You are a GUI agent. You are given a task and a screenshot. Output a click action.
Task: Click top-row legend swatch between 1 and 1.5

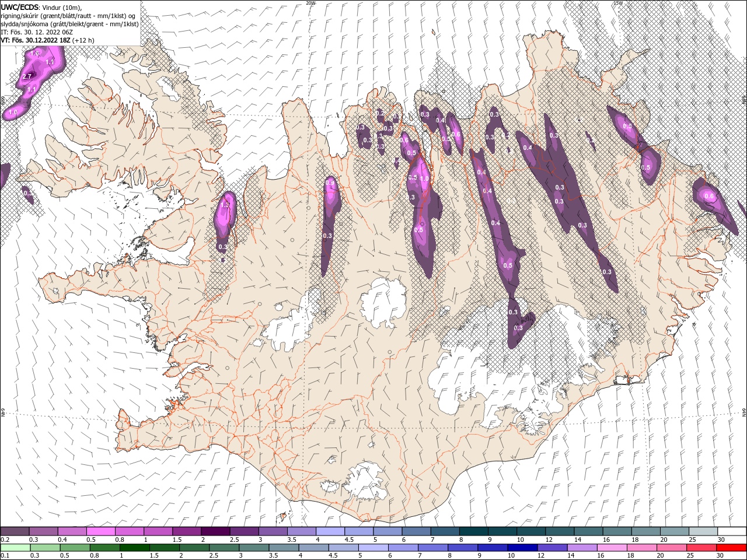coord(158,531)
